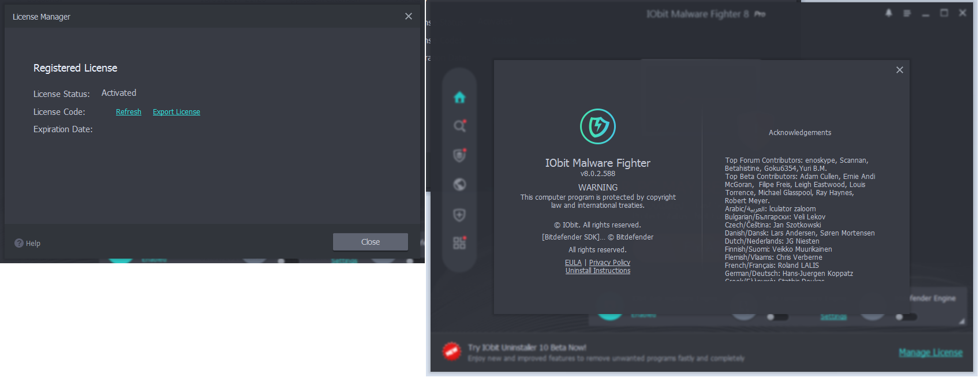Open the EULA link
Image resolution: width=980 pixels, height=381 pixels.
click(x=573, y=263)
